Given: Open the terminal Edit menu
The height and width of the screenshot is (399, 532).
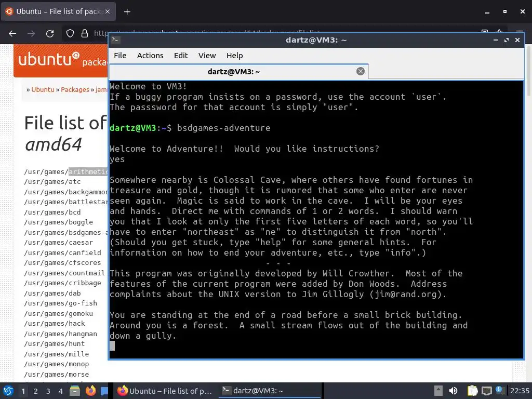Looking at the screenshot, I should tap(181, 56).
